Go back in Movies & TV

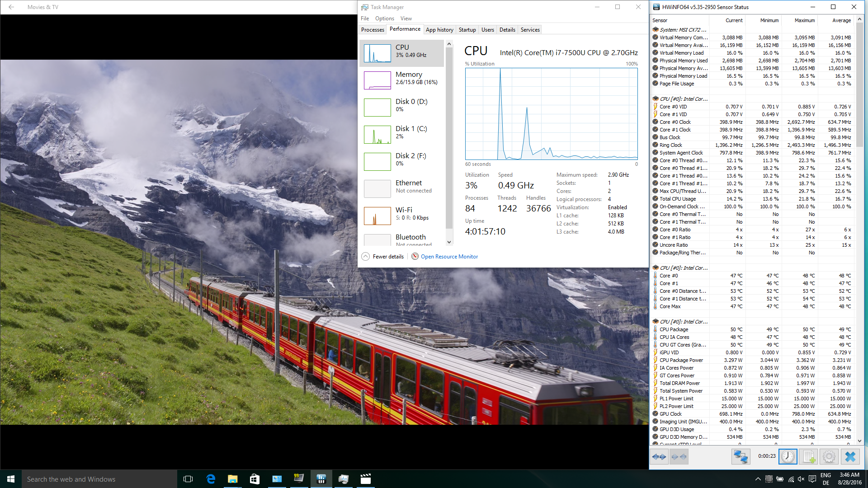(x=11, y=7)
